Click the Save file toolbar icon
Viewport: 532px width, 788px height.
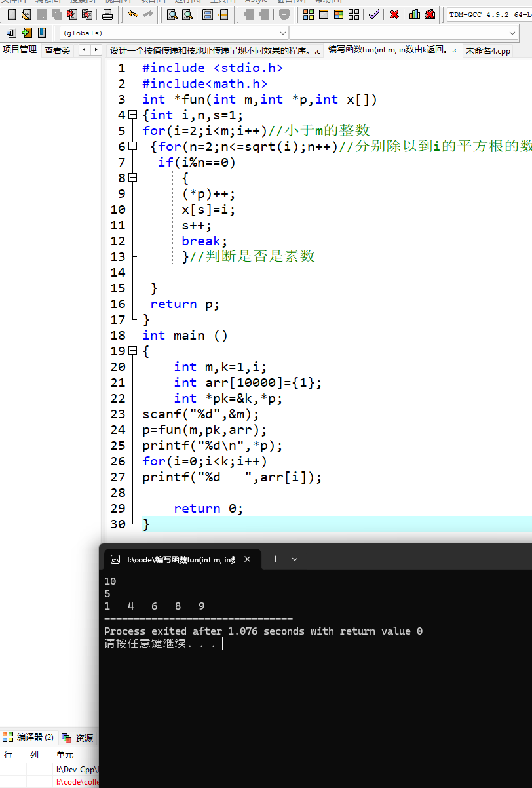pyautogui.click(x=41, y=14)
